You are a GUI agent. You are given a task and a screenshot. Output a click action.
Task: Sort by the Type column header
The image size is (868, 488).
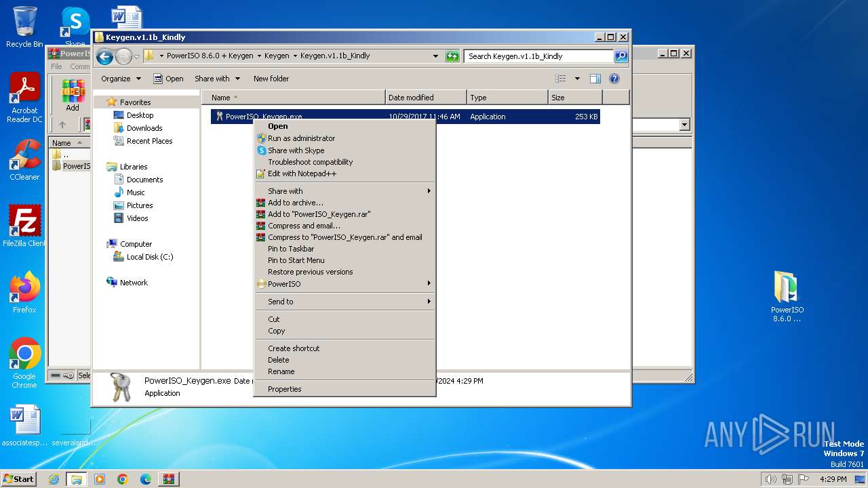coord(507,98)
